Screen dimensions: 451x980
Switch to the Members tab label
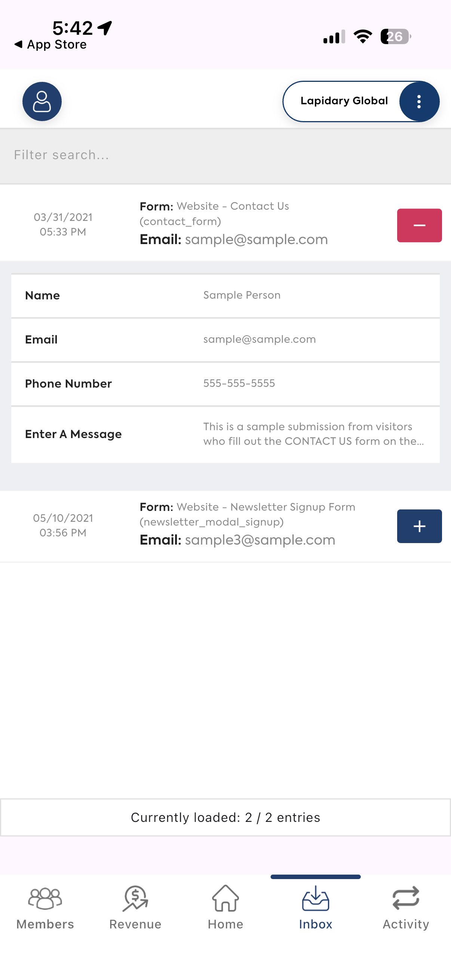(45, 924)
